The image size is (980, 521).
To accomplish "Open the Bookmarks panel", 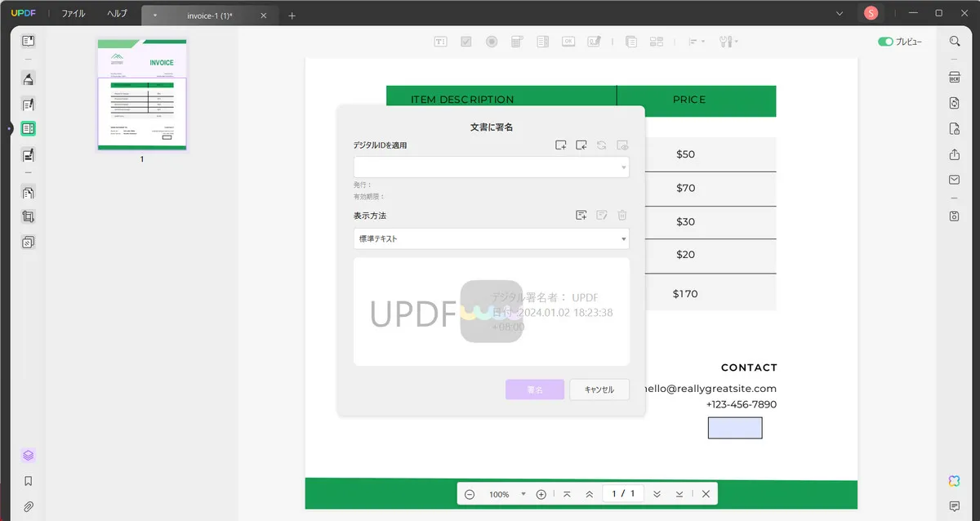I will (29, 481).
